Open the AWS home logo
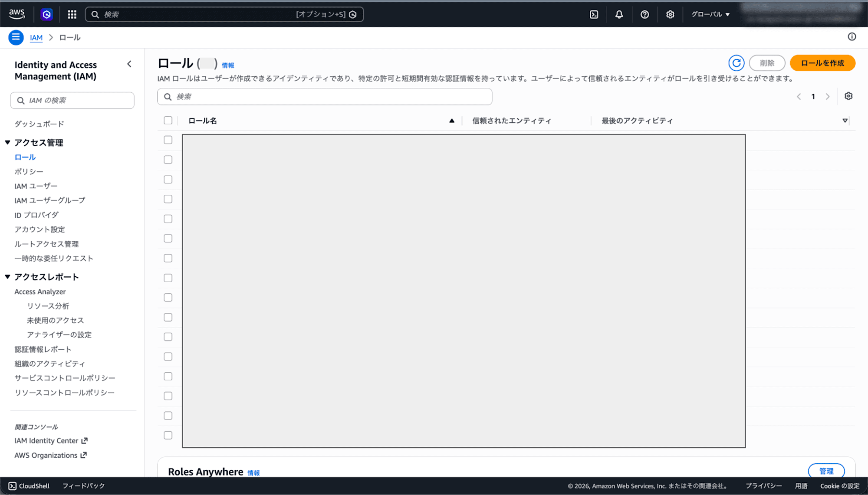The width and height of the screenshot is (868, 495). tap(17, 14)
